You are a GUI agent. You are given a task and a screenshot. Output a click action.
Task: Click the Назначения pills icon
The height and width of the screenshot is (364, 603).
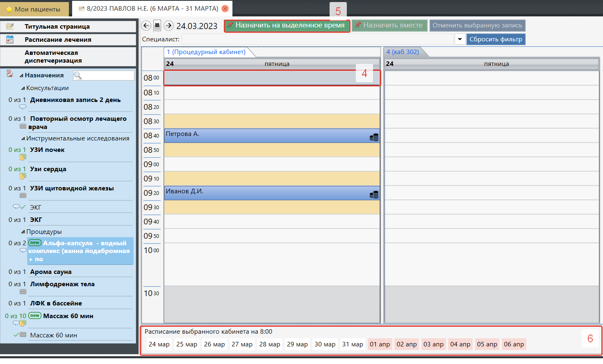tap(10, 74)
